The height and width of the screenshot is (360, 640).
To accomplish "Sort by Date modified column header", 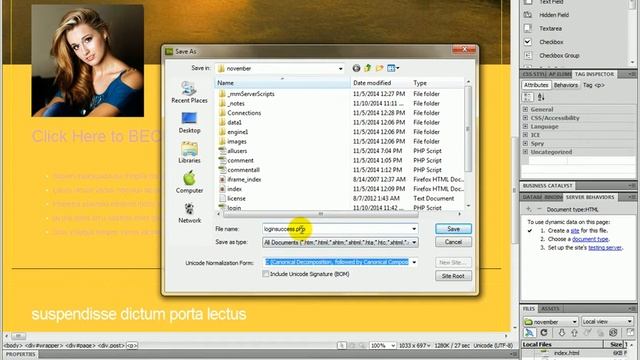I will pyautogui.click(x=380, y=83).
